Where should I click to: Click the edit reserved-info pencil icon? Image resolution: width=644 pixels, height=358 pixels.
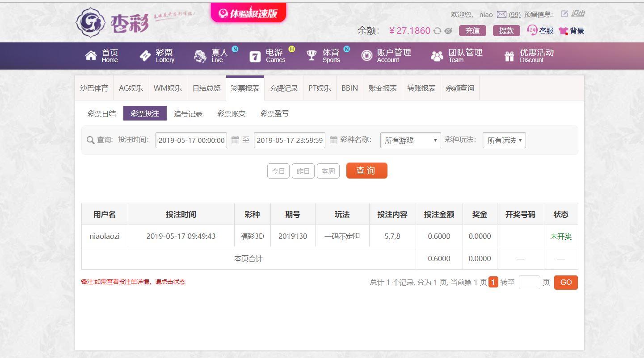[x=564, y=14]
